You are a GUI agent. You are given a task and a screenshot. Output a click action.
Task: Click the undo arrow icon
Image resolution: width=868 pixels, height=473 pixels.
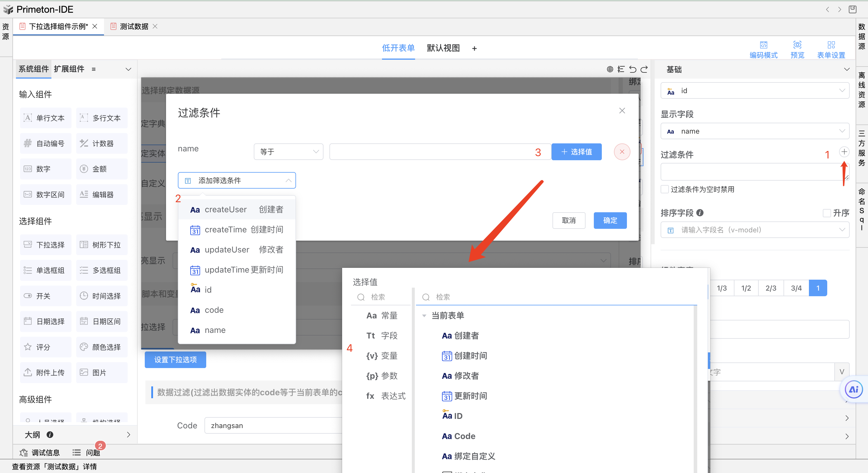coord(633,69)
